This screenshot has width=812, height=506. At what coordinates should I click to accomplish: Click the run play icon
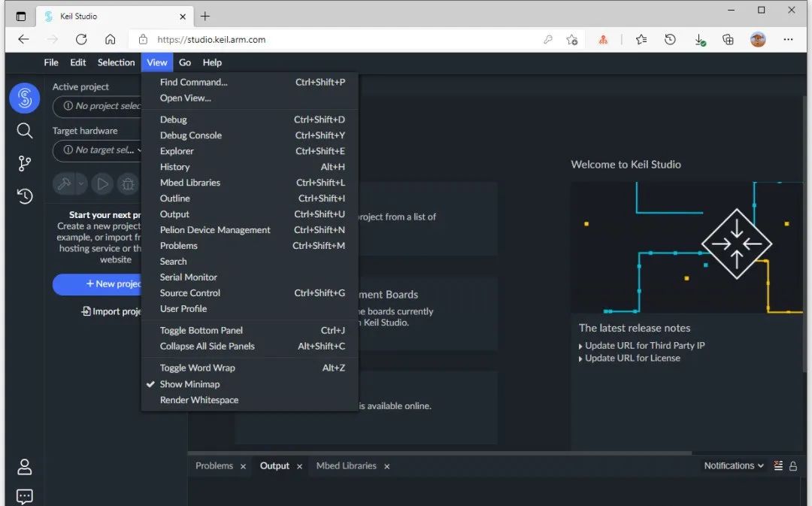coord(102,184)
